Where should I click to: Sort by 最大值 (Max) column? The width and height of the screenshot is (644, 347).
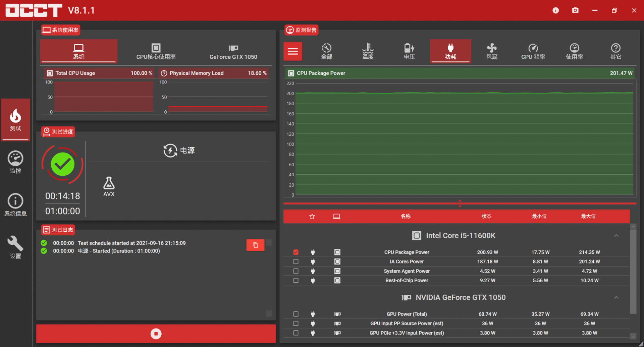pos(588,216)
